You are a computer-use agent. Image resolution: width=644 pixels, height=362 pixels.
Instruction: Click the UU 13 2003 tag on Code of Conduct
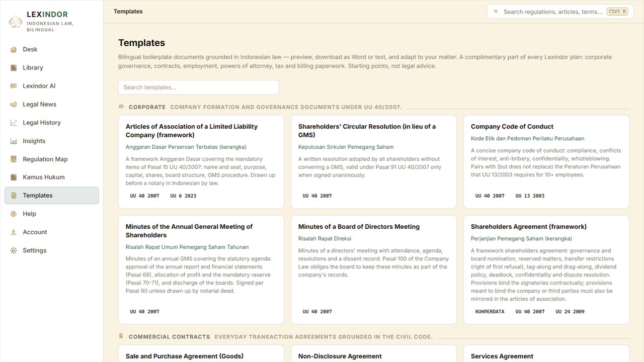(x=530, y=196)
